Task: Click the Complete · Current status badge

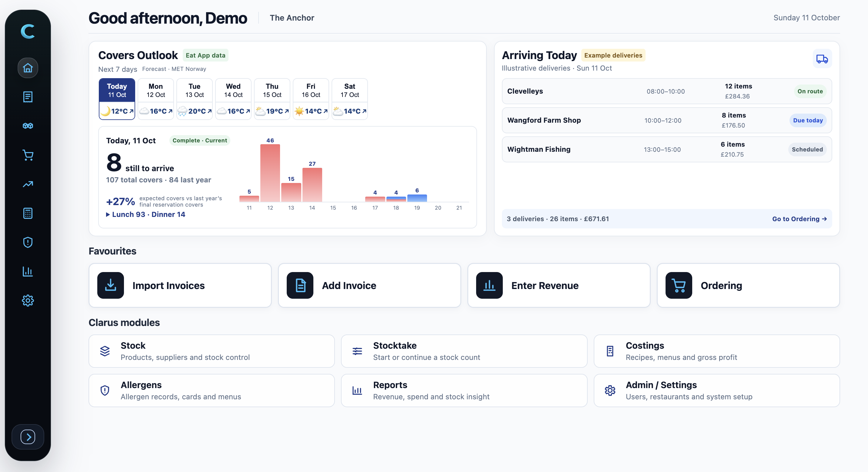Action: coord(199,141)
